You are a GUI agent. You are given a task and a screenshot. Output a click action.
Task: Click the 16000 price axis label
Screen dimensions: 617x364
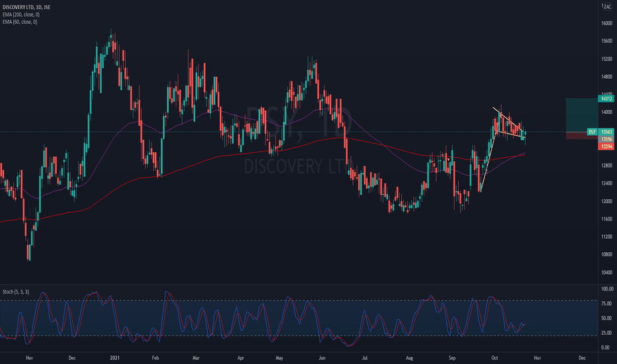(x=607, y=23)
